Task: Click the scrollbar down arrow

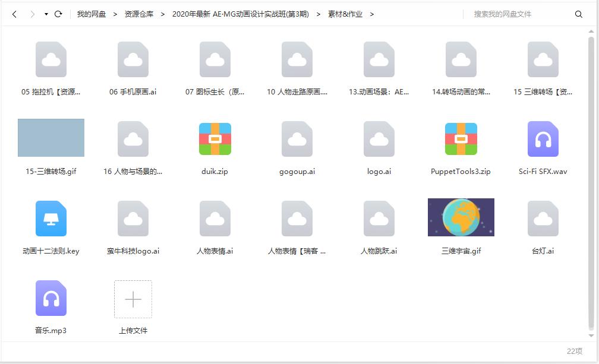Action: tap(591, 335)
